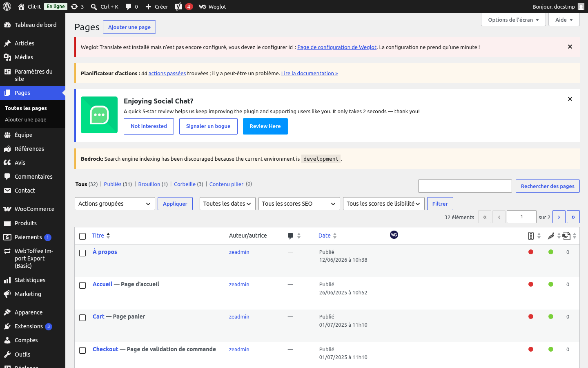Click Not interested button
The width and height of the screenshot is (588, 368).
(x=149, y=126)
